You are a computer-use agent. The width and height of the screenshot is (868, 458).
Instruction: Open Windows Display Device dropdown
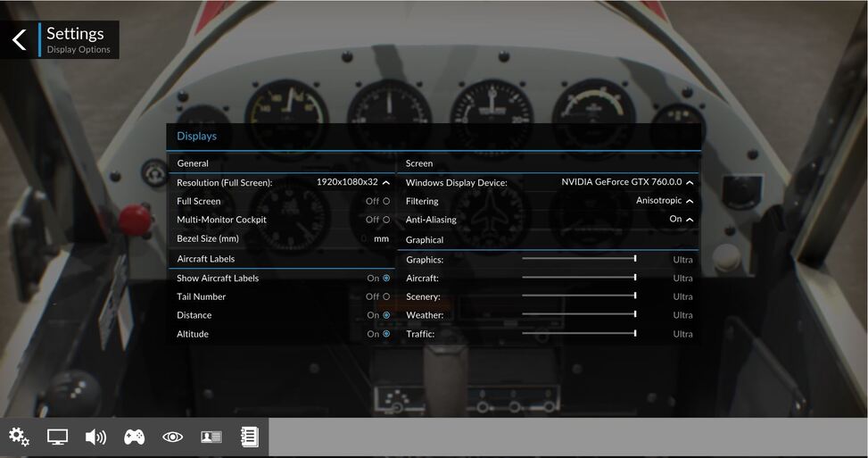[690, 182]
